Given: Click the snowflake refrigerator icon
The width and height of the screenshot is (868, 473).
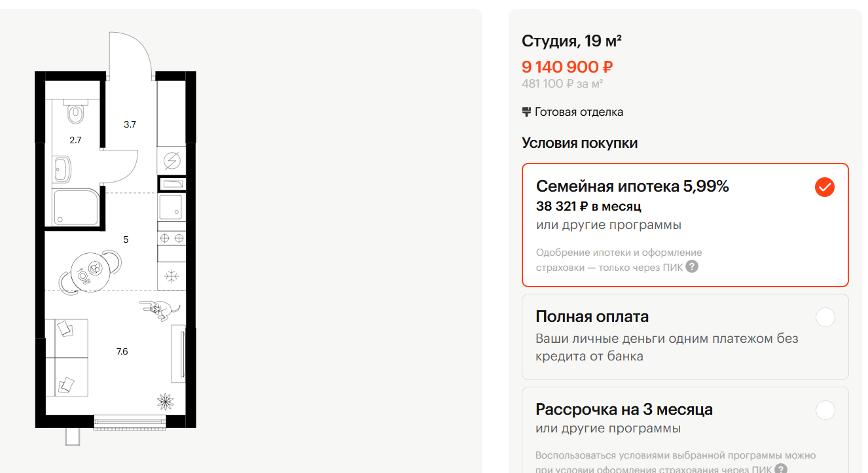Looking at the screenshot, I should click(172, 276).
